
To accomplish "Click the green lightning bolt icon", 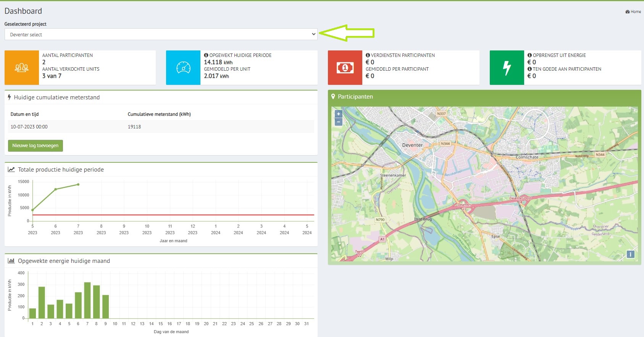I will coord(507,68).
